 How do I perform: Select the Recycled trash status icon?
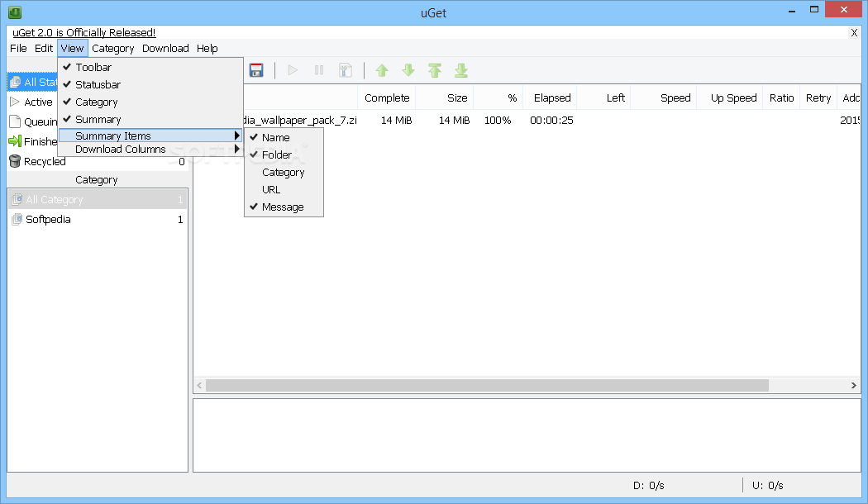(x=15, y=162)
